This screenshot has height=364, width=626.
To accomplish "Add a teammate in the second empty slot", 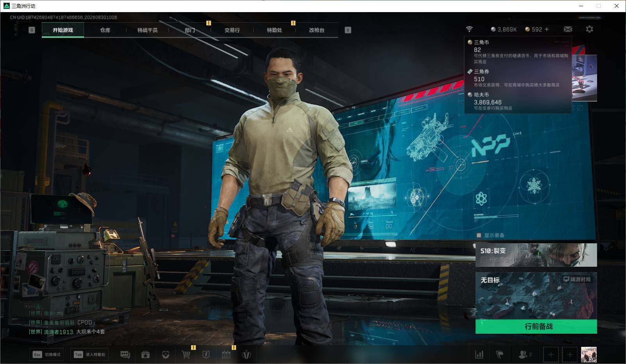I will pyautogui.click(x=569, y=355).
